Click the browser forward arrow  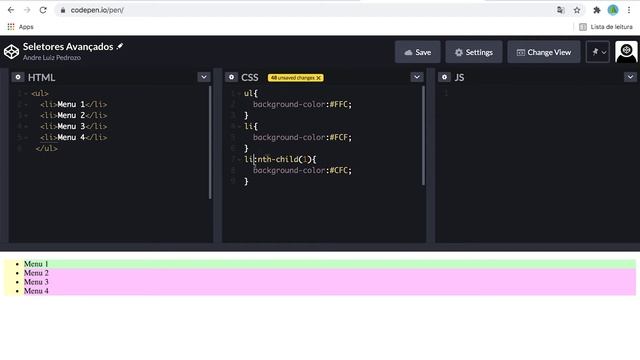pos(27,10)
